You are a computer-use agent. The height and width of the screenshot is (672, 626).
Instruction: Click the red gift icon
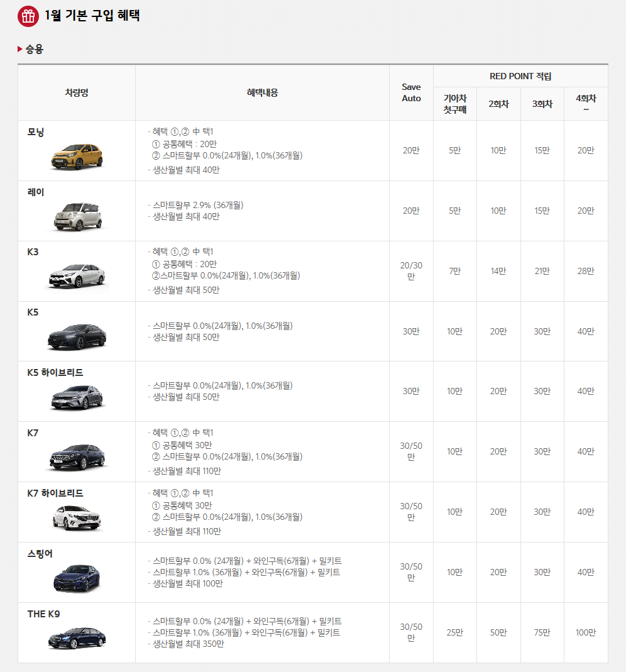point(28,16)
